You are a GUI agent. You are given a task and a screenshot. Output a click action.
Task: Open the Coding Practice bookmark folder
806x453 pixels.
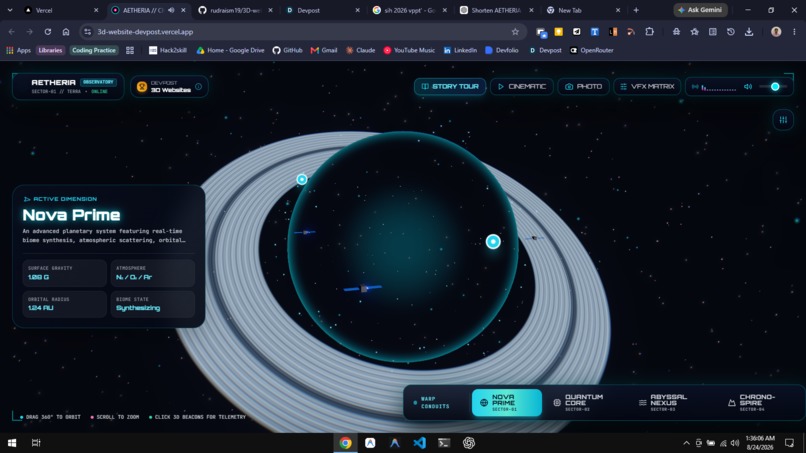(x=94, y=50)
